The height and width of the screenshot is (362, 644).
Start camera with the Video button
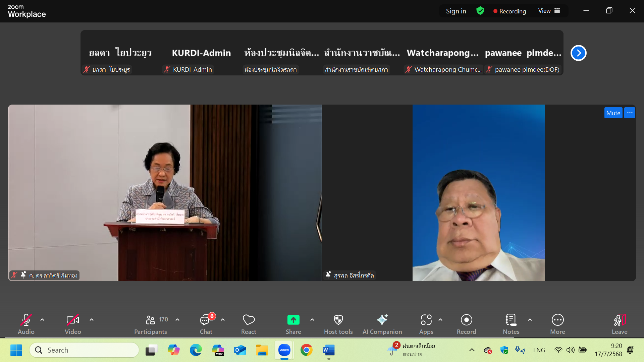point(73,324)
